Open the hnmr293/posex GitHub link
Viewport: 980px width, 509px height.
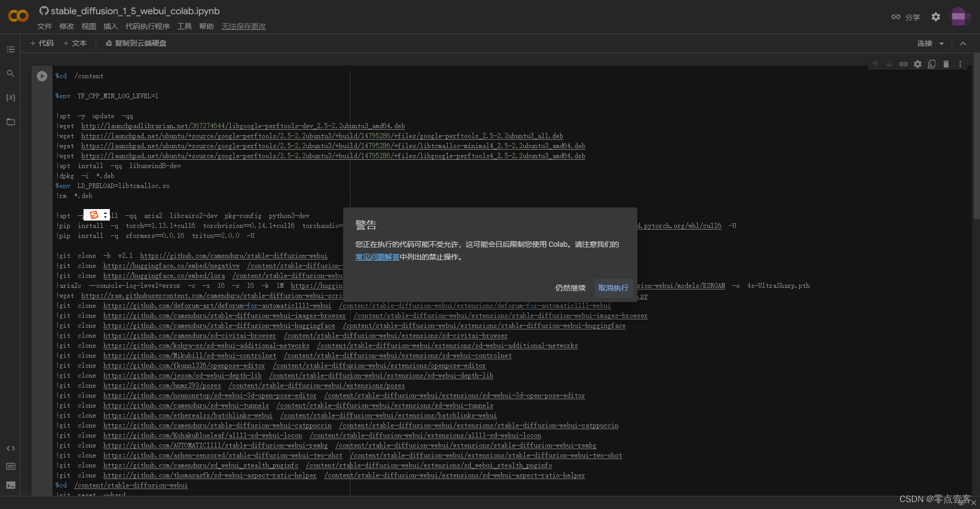(x=162, y=386)
